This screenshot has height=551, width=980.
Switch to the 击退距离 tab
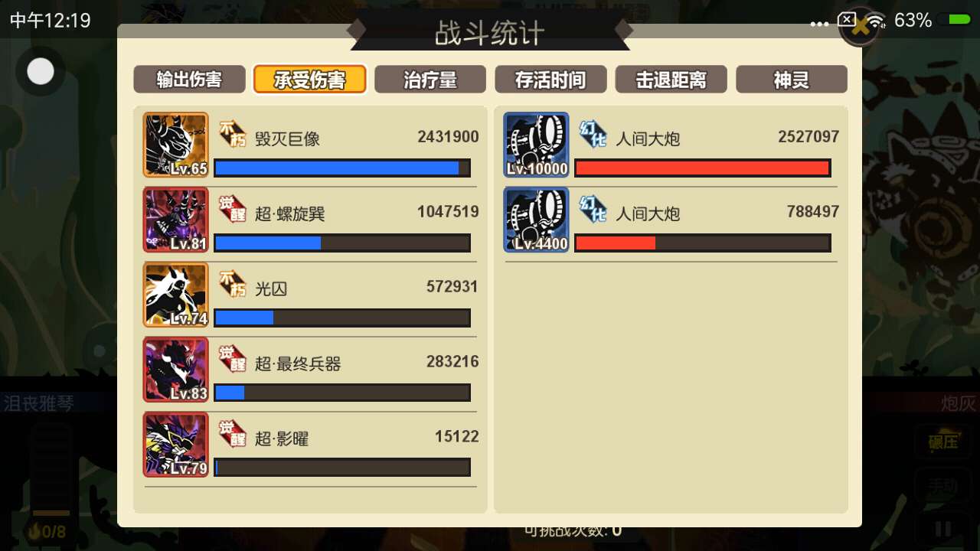pyautogui.click(x=671, y=80)
